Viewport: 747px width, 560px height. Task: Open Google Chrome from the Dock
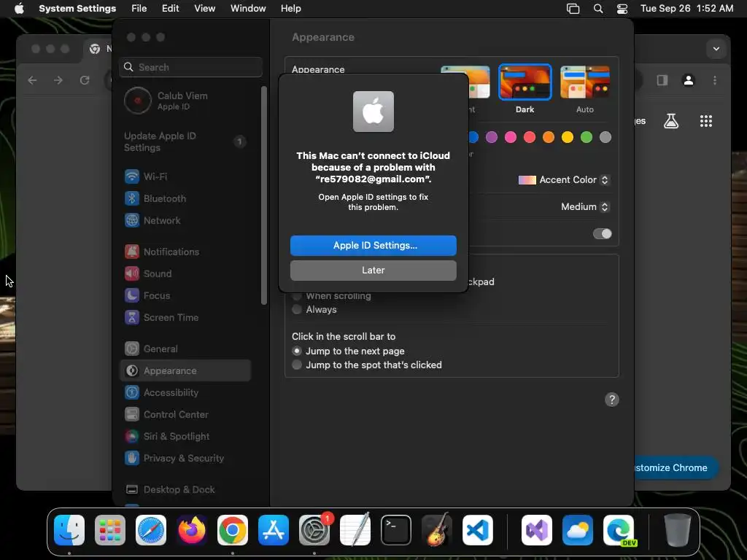tap(233, 530)
